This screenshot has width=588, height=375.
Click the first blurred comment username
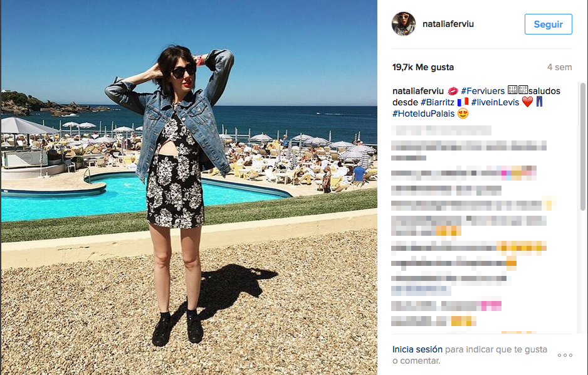pos(441,130)
